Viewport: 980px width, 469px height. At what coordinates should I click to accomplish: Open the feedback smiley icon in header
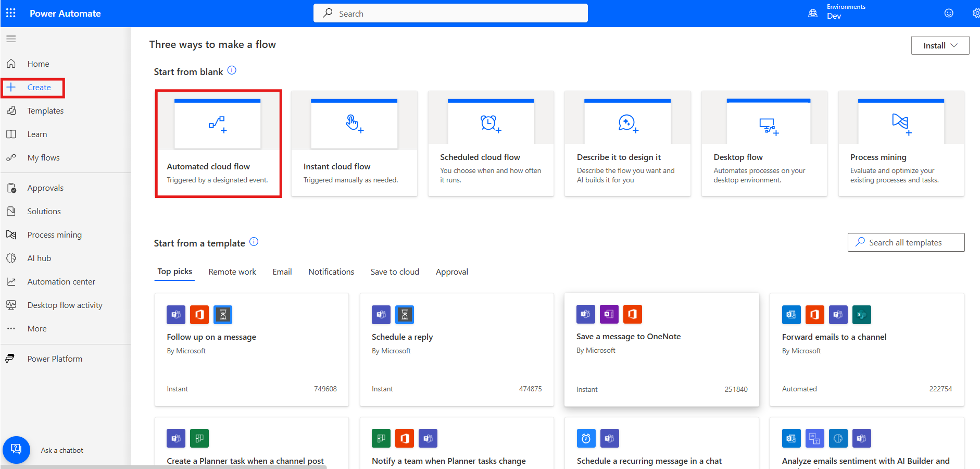pos(949,13)
